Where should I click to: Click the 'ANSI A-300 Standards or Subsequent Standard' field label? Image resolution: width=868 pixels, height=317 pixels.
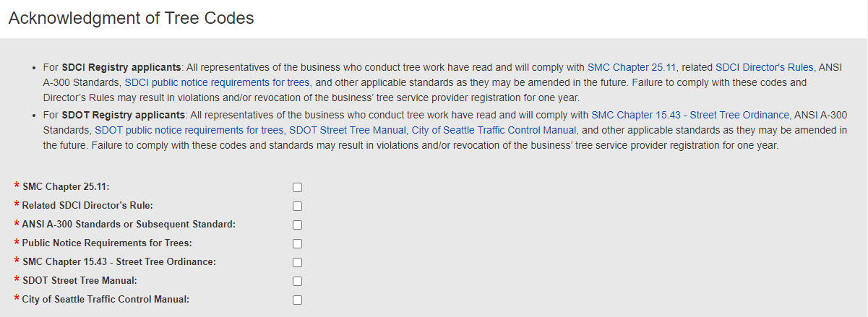129,225
